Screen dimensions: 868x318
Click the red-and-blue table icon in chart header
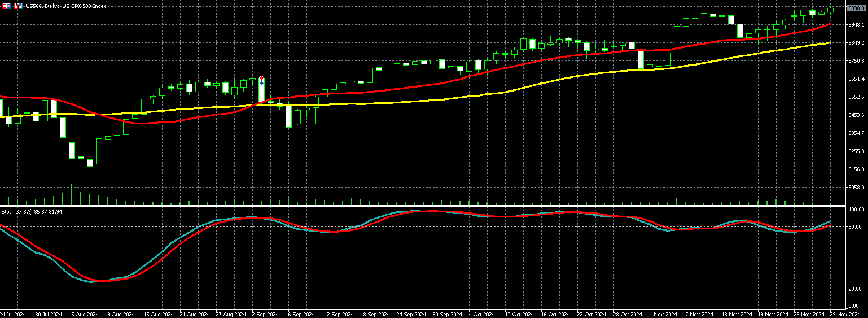[x=6, y=6]
